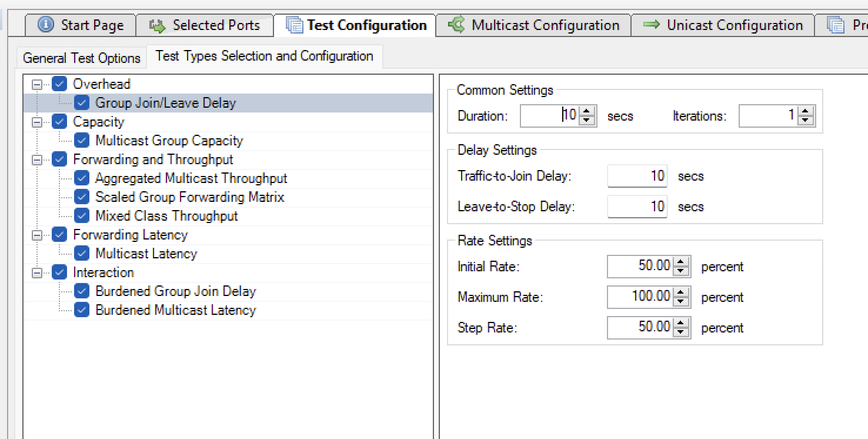
Task: Increase Duration with the up arrow
Action: [x=587, y=111]
